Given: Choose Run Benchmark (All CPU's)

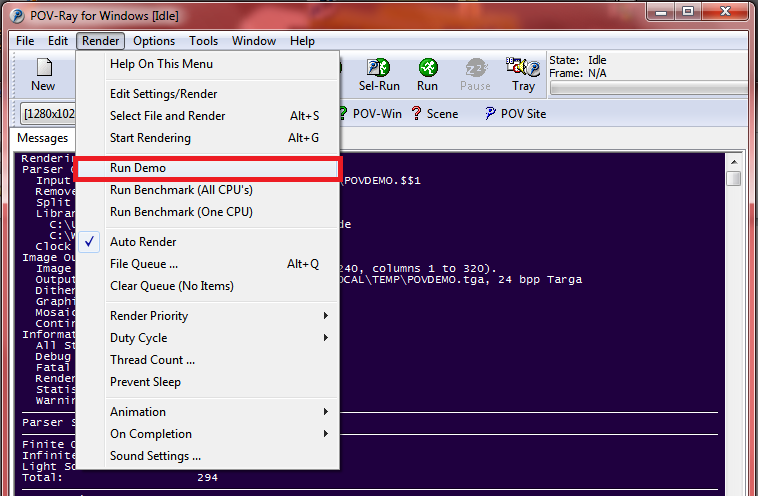Looking at the screenshot, I should pyautogui.click(x=208, y=190).
